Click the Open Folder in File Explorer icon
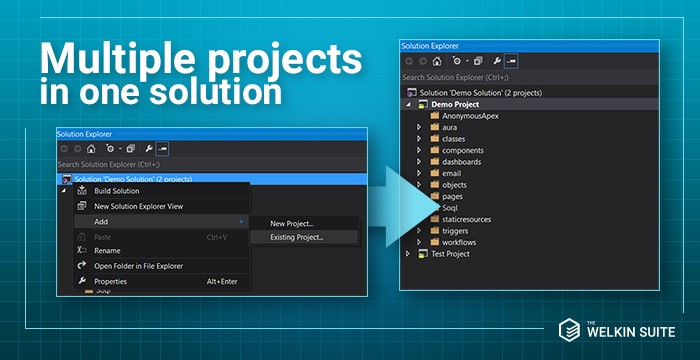Screen dimensions: 700x360 (x=82, y=266)
